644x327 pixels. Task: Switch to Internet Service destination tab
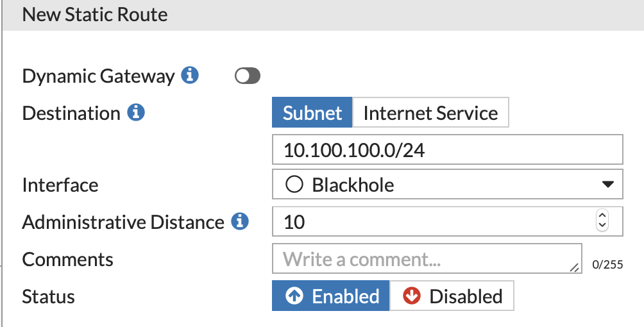coord(430,113)
